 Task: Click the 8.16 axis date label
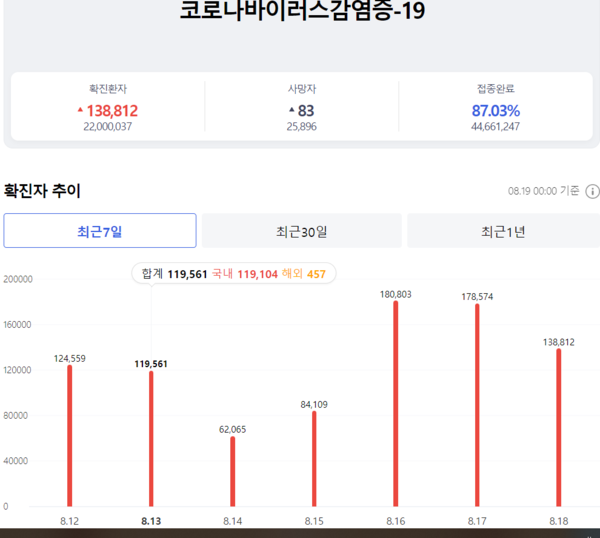click(x=396, y=521)
